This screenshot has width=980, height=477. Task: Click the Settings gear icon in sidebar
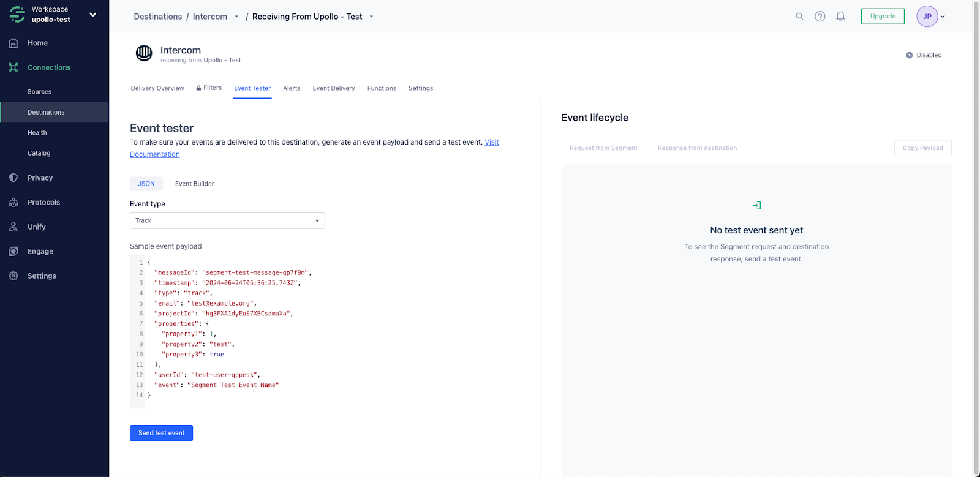13,276
